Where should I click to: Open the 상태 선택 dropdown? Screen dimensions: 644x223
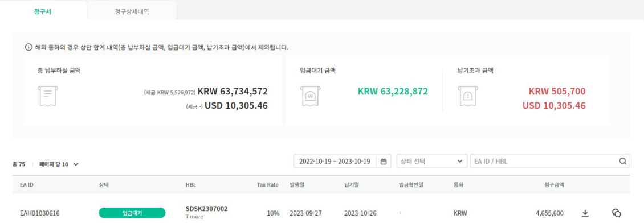431,161
